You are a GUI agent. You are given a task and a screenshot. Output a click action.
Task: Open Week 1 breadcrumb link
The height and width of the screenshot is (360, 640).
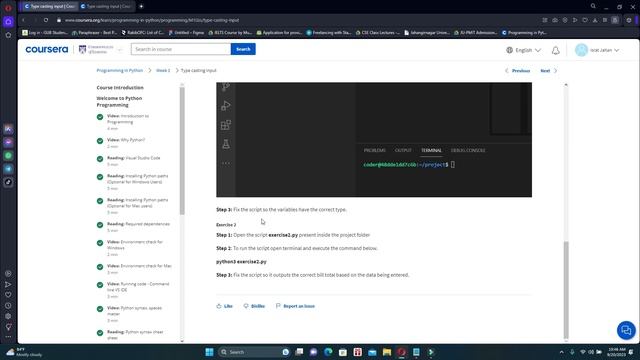coord(163,70)
